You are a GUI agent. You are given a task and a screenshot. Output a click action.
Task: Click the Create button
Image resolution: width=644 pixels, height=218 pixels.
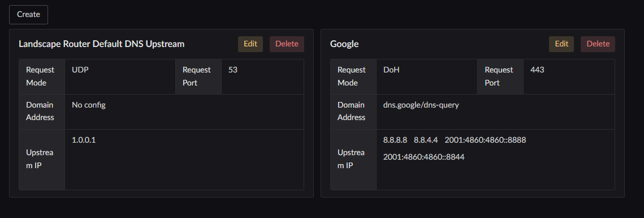point(28,14)
